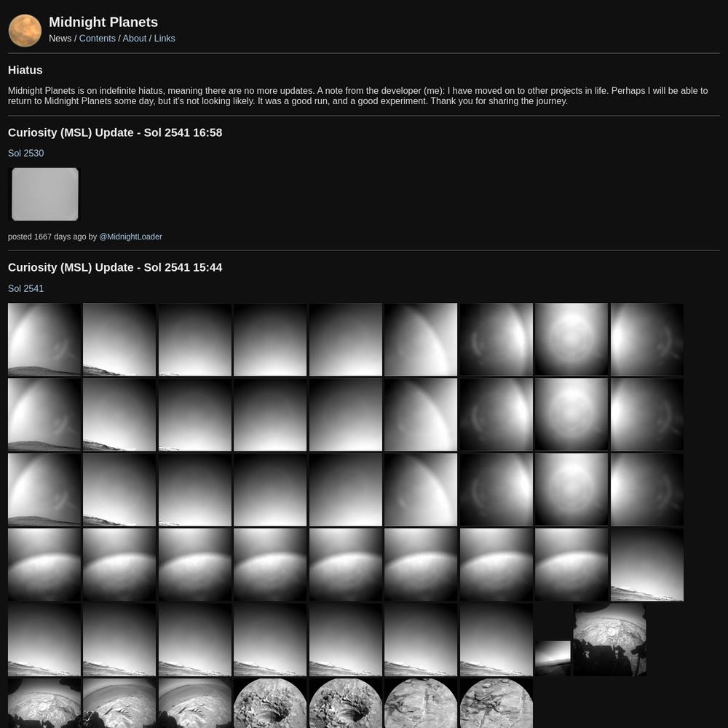Screen dimensions: 728x728
Task: Go to the News section
Action: point(60,39)
